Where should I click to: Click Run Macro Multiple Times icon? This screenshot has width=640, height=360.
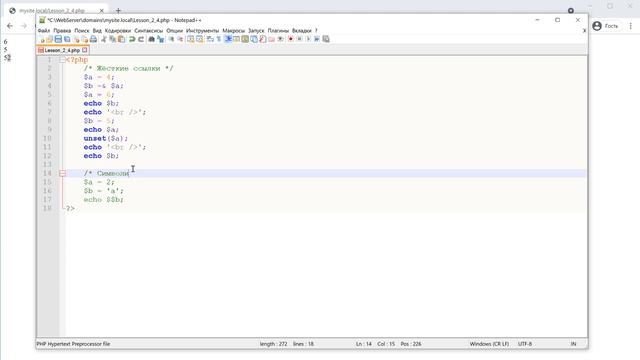[x=317, y=39]
